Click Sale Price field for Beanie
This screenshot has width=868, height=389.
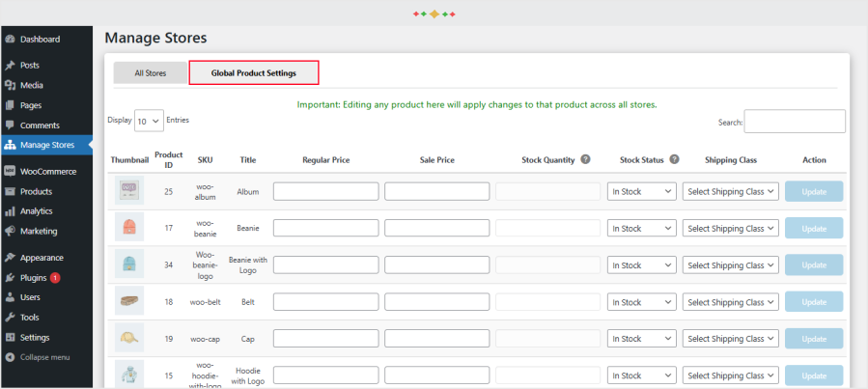(x=436, y=229)
